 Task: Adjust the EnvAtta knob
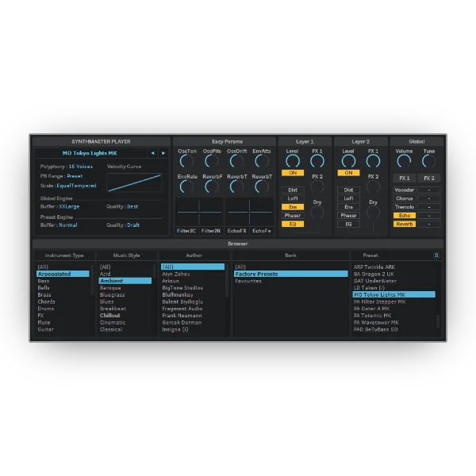tap(261, 161)
